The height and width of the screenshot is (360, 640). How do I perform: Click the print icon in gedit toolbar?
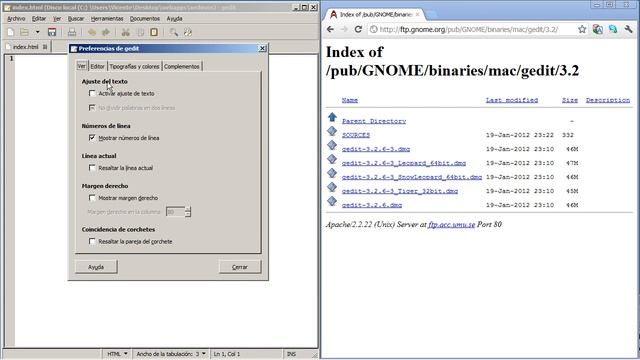(x=72, y=32)
